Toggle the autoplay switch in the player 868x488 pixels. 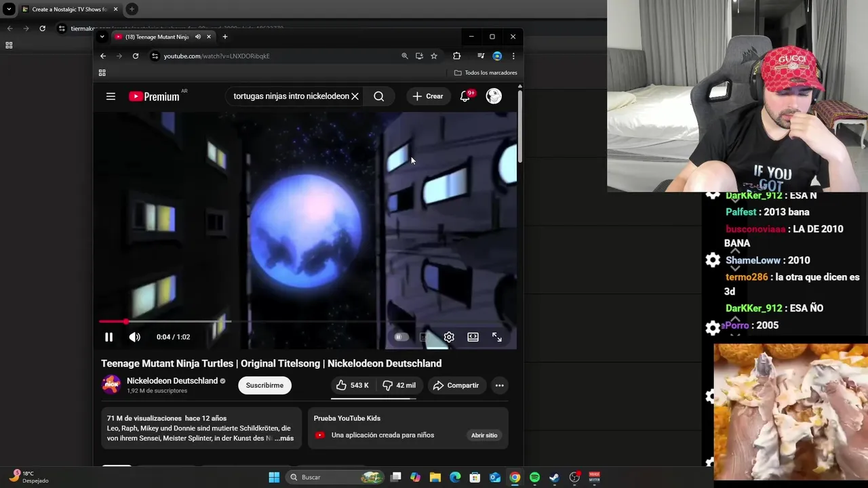click(x=401, y=337)
